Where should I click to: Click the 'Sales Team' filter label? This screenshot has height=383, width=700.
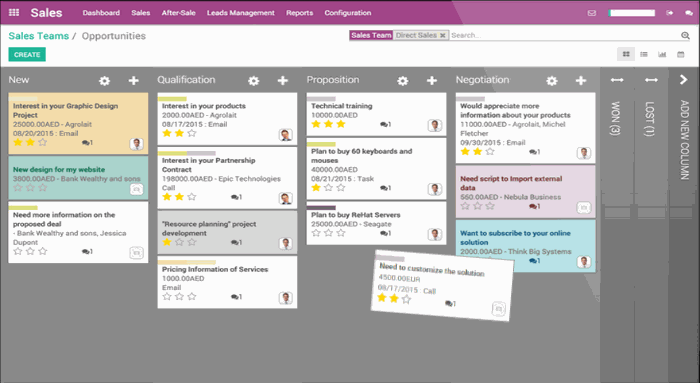(x=371, y=35)
